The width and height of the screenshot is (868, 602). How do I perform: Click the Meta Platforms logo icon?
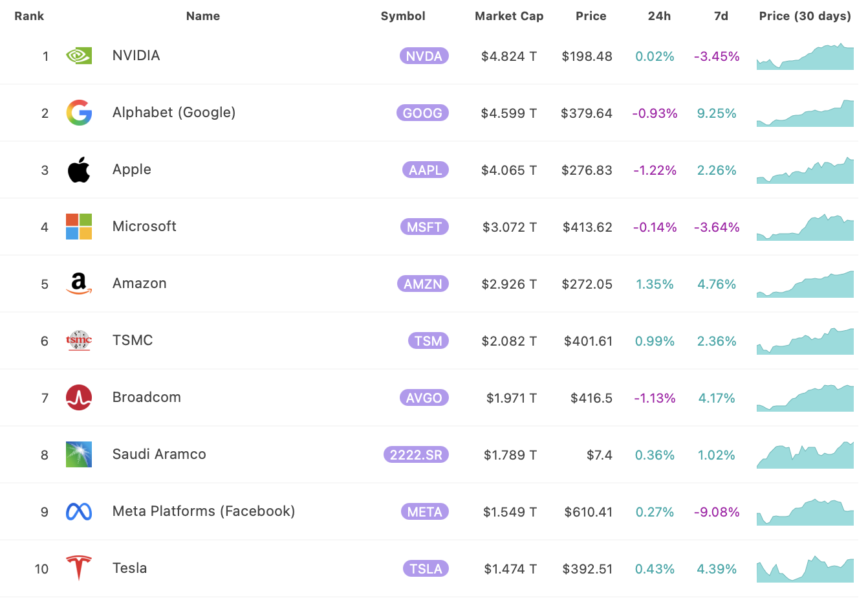(x=79, y=512)
